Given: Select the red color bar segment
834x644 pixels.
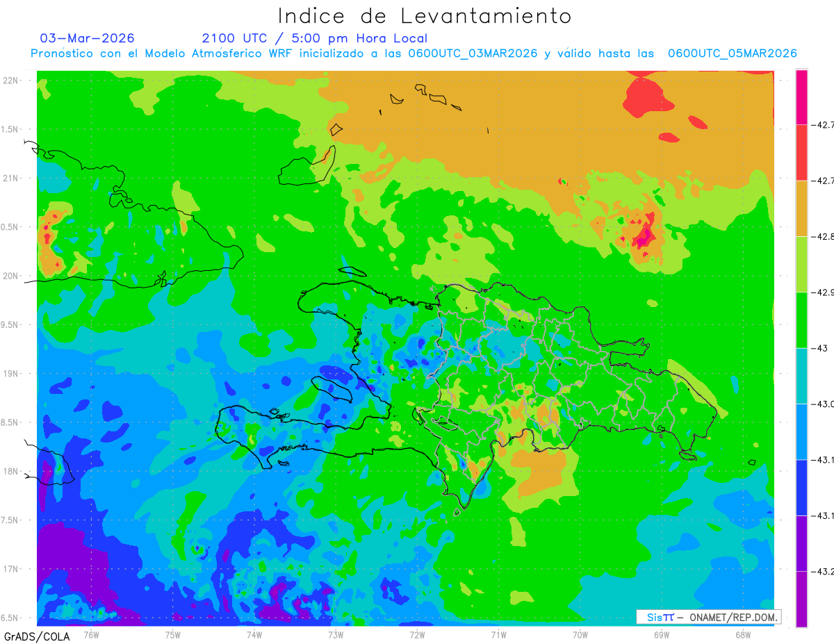Looking at the screenshot, I should pyautogui.click(x=802, y=153).
